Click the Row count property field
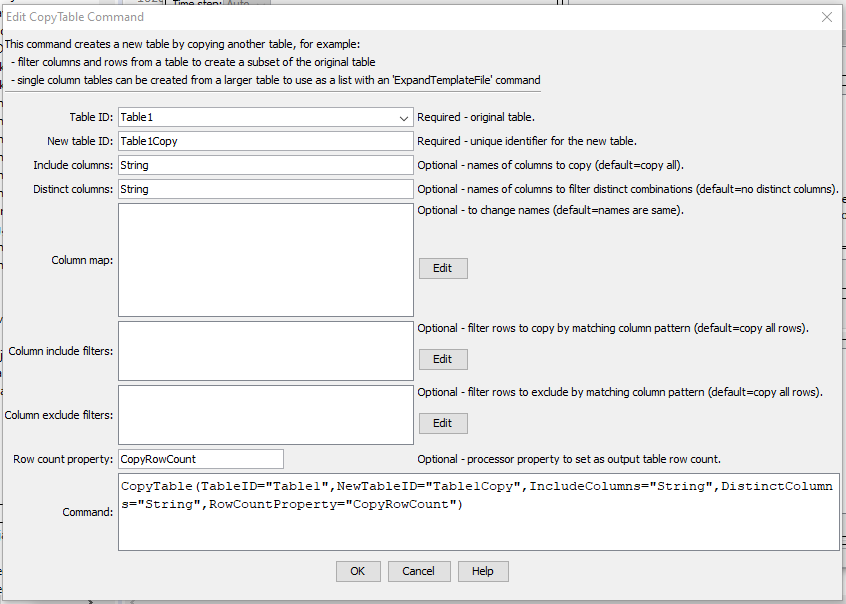Image resolution: width=846 pixels, height=604 pixels. [x=201, y=459]
